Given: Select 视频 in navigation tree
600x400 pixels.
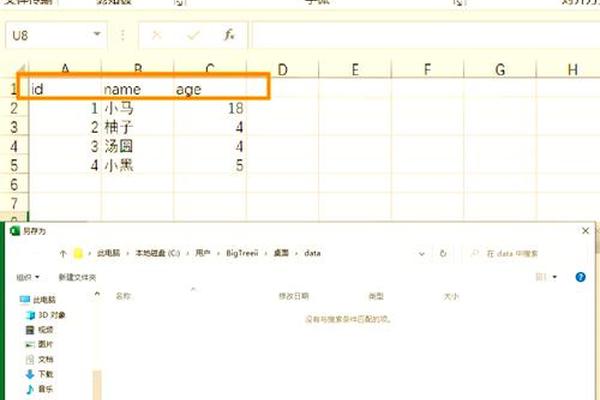Looking at the screenshot, I should coord(39,330).
